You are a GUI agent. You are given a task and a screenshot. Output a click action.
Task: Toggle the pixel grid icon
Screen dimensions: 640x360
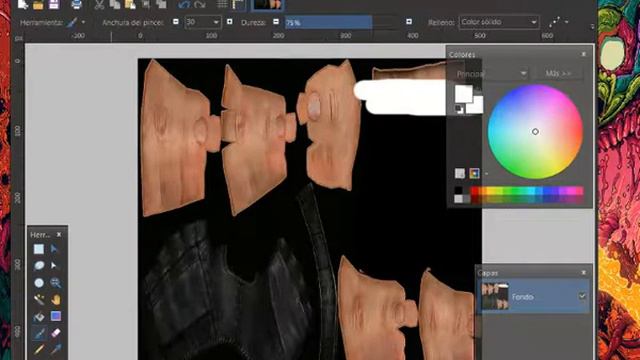222,4
